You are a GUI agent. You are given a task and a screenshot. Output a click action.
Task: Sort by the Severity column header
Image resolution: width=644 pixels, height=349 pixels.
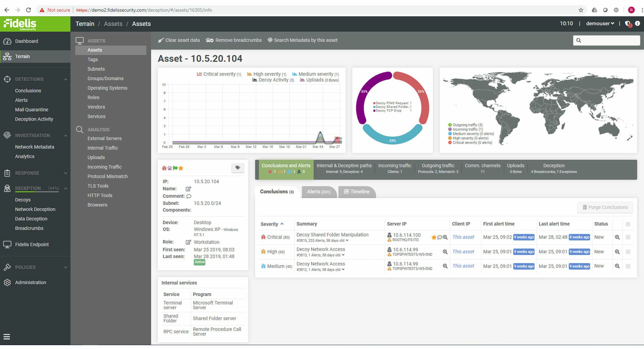(272, 224)
